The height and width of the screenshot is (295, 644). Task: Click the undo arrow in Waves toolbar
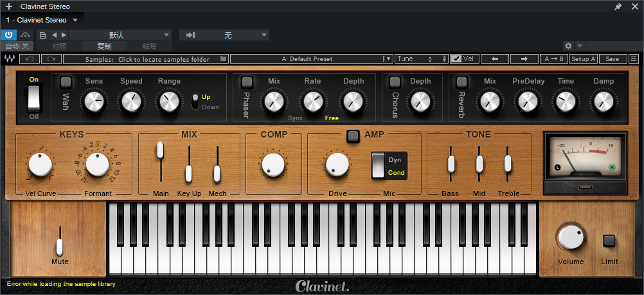[30, 58]
